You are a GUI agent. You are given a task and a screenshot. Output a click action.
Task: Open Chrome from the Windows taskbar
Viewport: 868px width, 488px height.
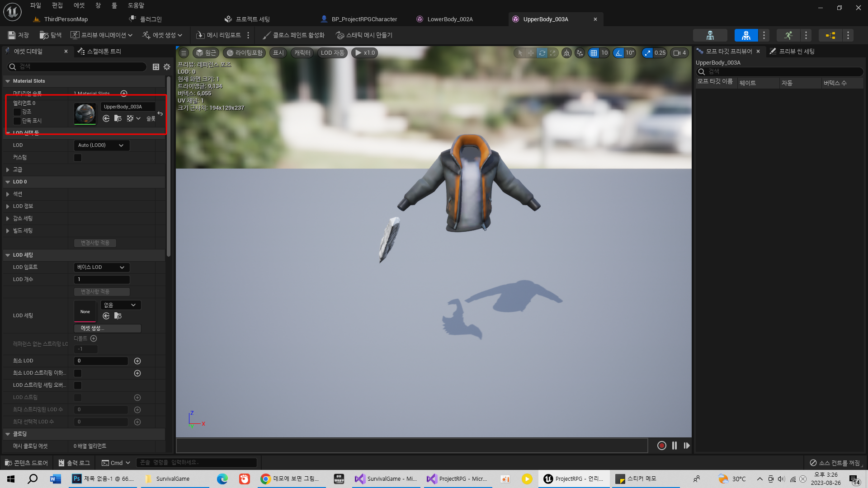pos(291,479)
